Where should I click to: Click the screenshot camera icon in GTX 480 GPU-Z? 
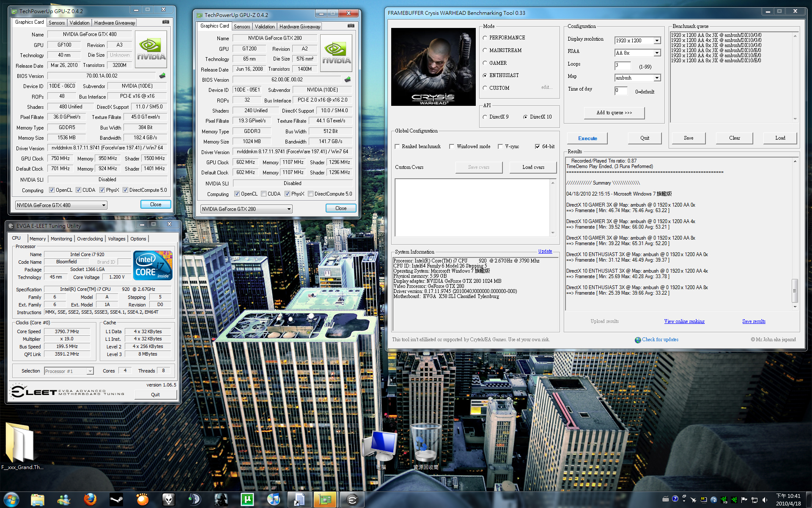(x=166, y=22)
